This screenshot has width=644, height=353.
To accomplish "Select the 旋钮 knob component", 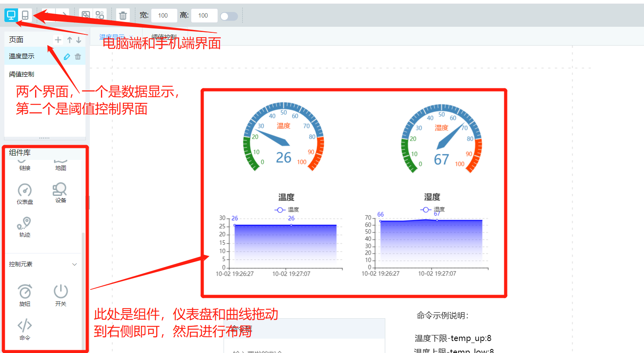I will click(25, 295).
